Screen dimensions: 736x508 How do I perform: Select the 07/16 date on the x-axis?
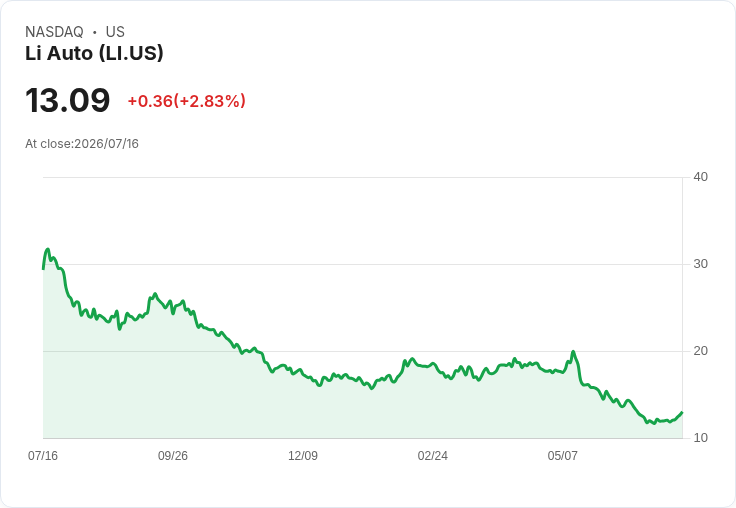(43, 455)
